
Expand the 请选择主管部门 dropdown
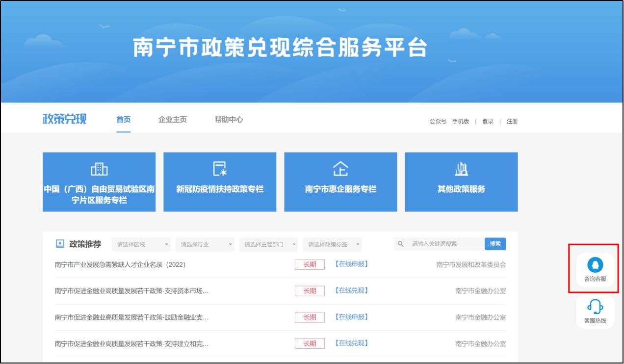(x=268, y=244)
